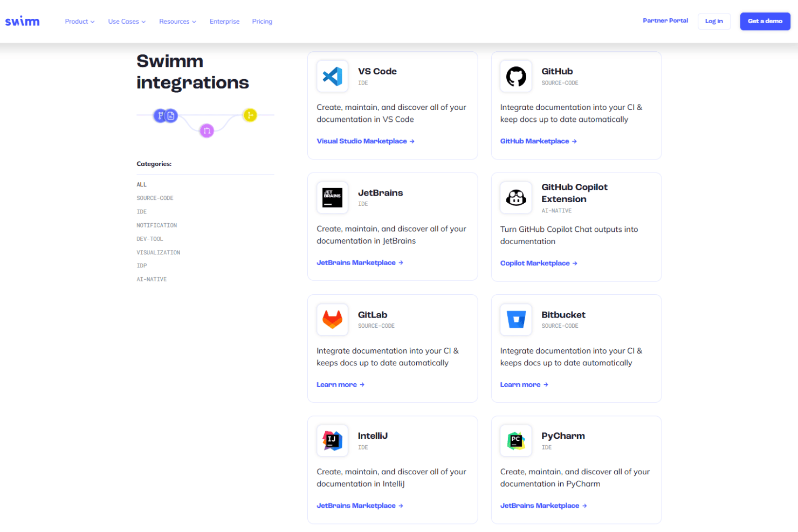798x532 pixels.
Task: Filter by IDE category in sidebar
Action: pyautogui.click(x=142, y=212)
